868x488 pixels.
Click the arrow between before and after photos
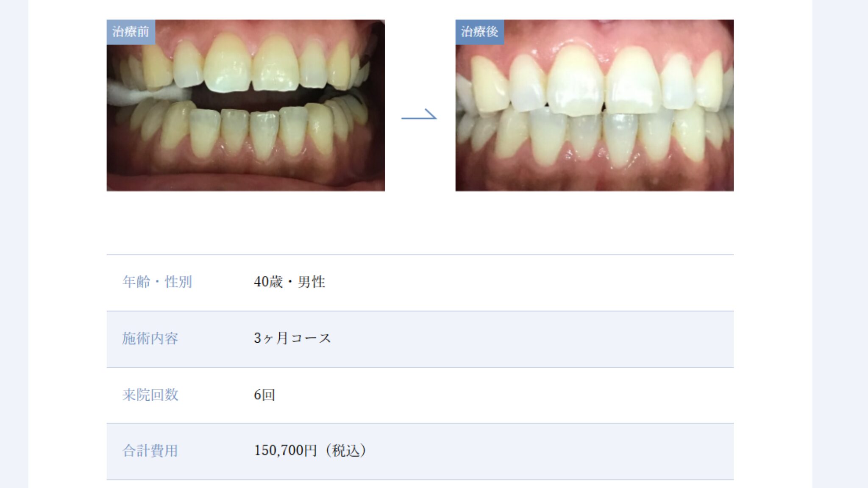(419, 114)
